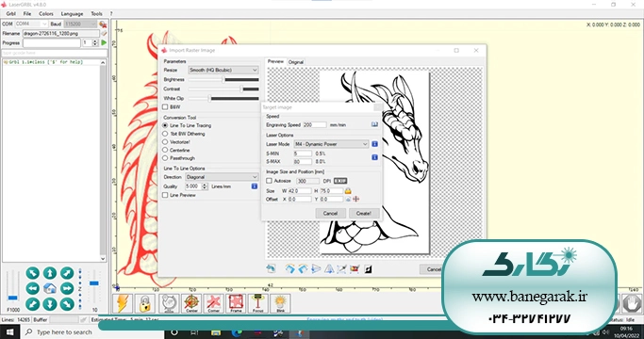Click the jog down-right diagonal arrow
This screenshot has height=339, width=644.
coord(67,304)
